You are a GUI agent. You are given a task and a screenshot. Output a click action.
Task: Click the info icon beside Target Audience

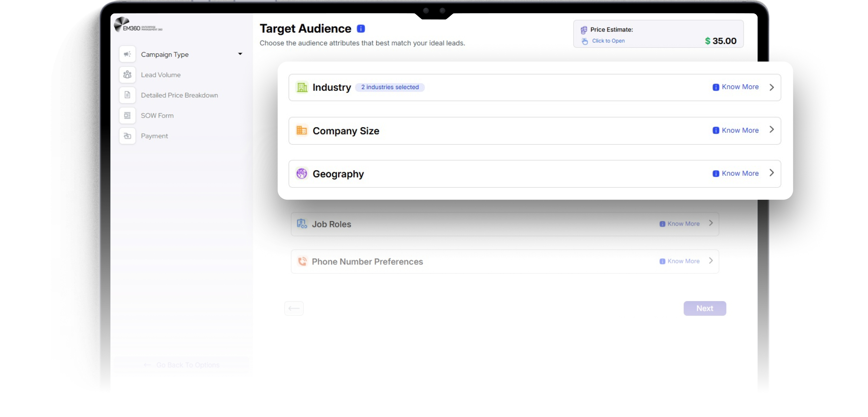(x=361, y=29)
